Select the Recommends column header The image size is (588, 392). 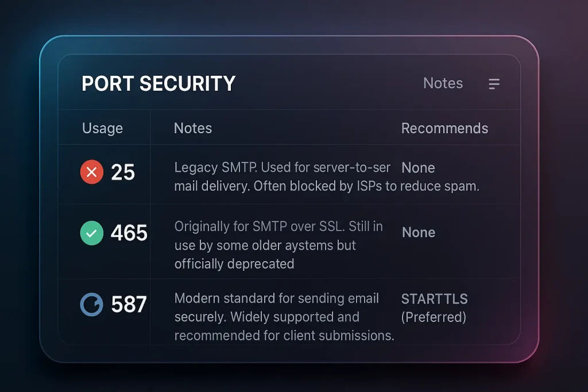point(445,128)
